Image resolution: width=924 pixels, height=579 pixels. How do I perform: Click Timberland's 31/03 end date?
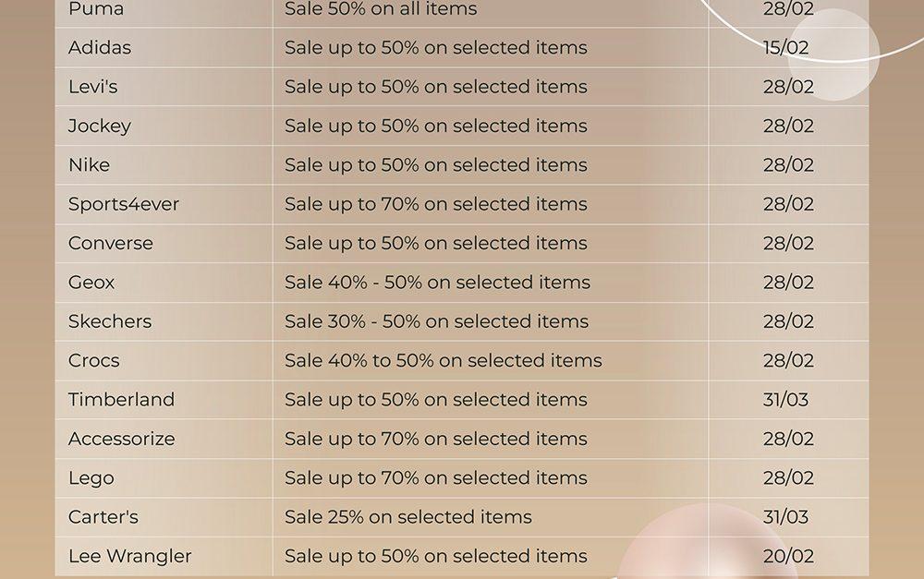(x=785, y=399)
